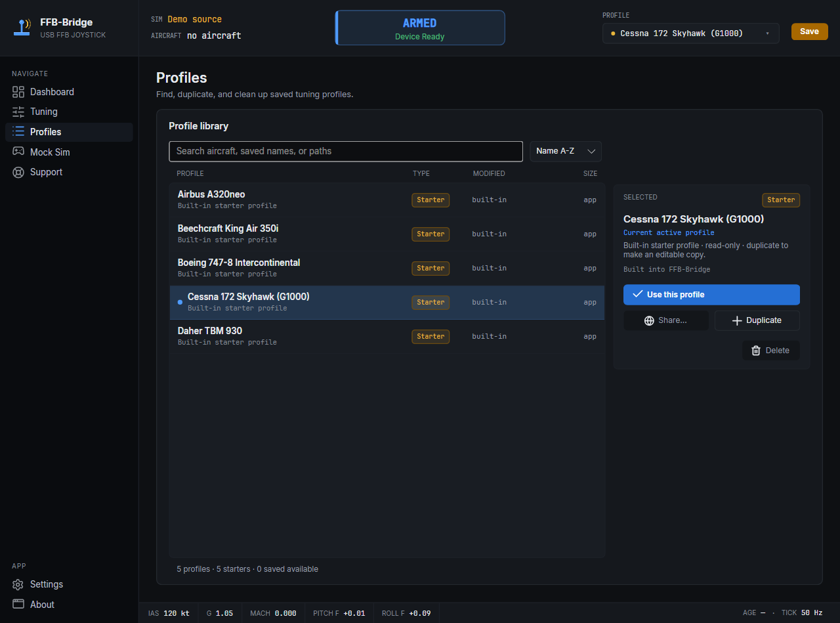Click the Starter badge in the Selected panel
840x623 pixels.
781,200
